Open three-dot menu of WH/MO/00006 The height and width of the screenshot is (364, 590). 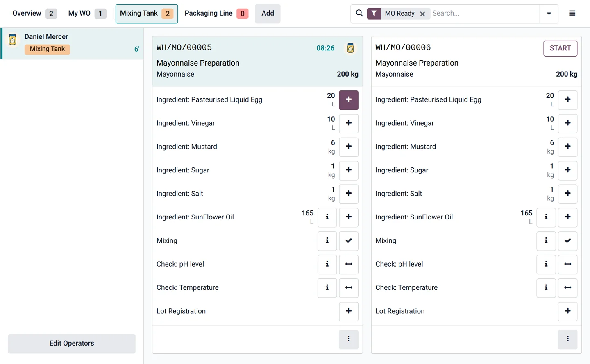(567, 339)
